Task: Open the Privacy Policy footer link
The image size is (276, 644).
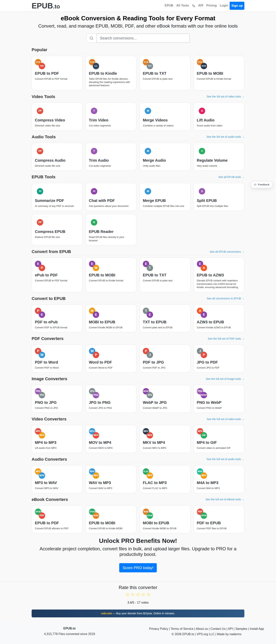Action: point(159,629)
